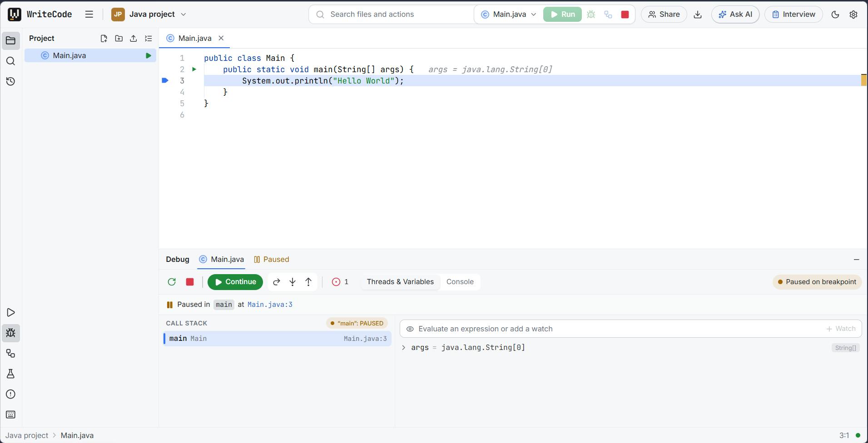Click the Main.java:3 location link
The height and width of the screenshot is (443, 868).
click(270, 305)
